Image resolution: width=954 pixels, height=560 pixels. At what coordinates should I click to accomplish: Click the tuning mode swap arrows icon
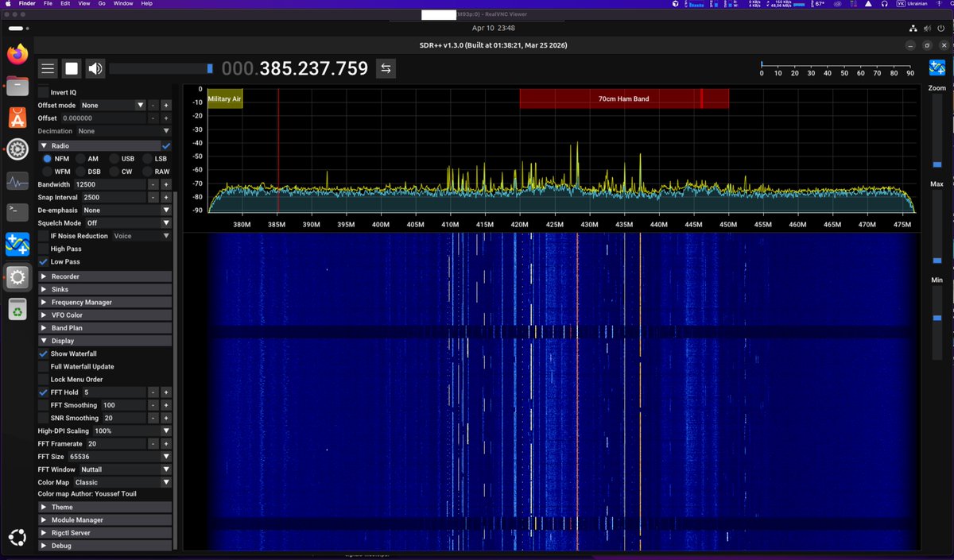(386, 68)
